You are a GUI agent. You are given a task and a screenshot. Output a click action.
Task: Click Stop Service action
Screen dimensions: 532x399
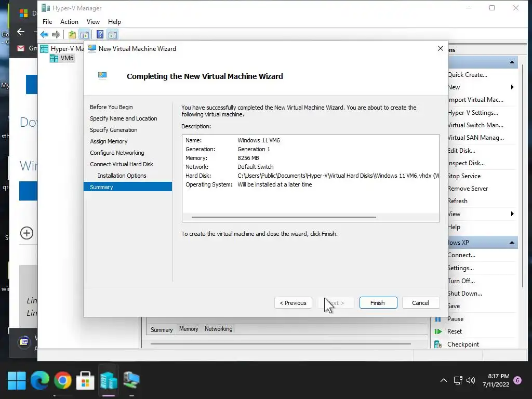click(464, 176)
